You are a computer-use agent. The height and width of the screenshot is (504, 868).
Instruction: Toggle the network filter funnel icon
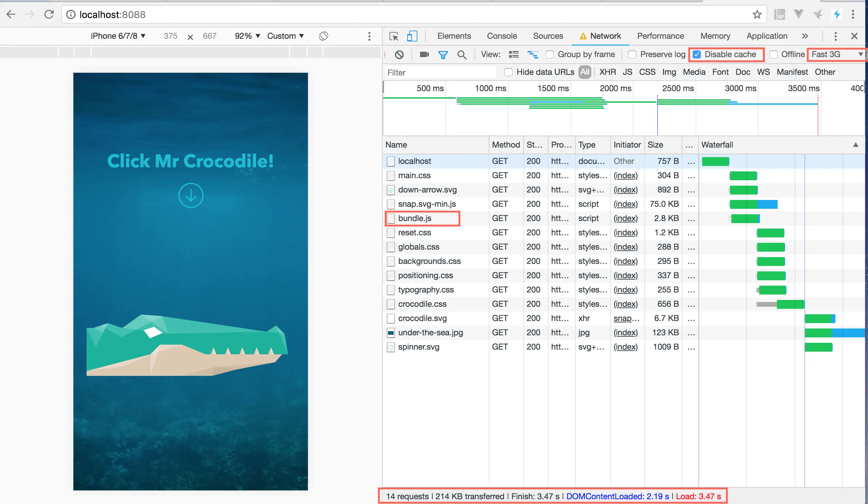[443, 54]
